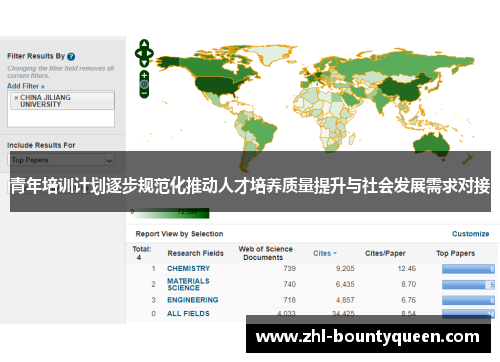Image resolution: width=500 pixels, height=362 pixels.
Task: Select the 6.76 cites per paper value
Action: click(408, 300)
